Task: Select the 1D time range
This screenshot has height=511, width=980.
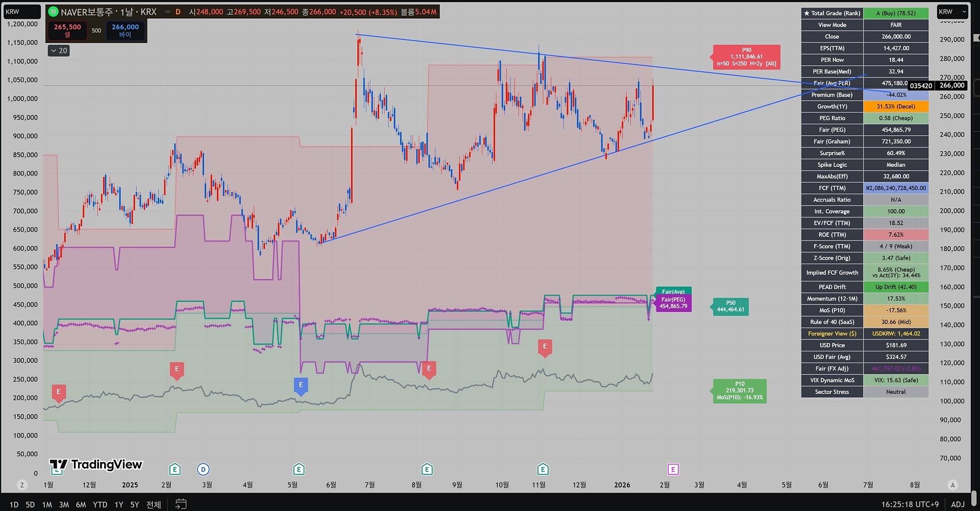Action: click(14, 505)
